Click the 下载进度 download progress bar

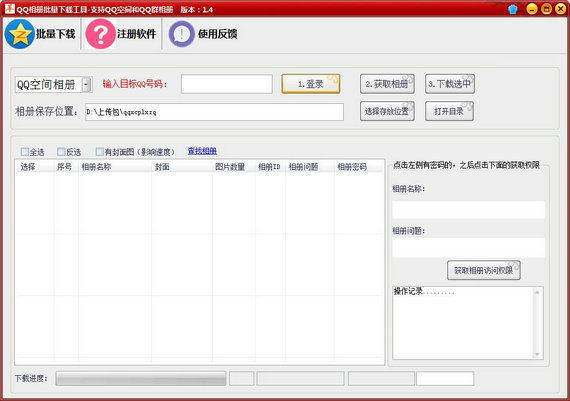[x=141, y=378]
